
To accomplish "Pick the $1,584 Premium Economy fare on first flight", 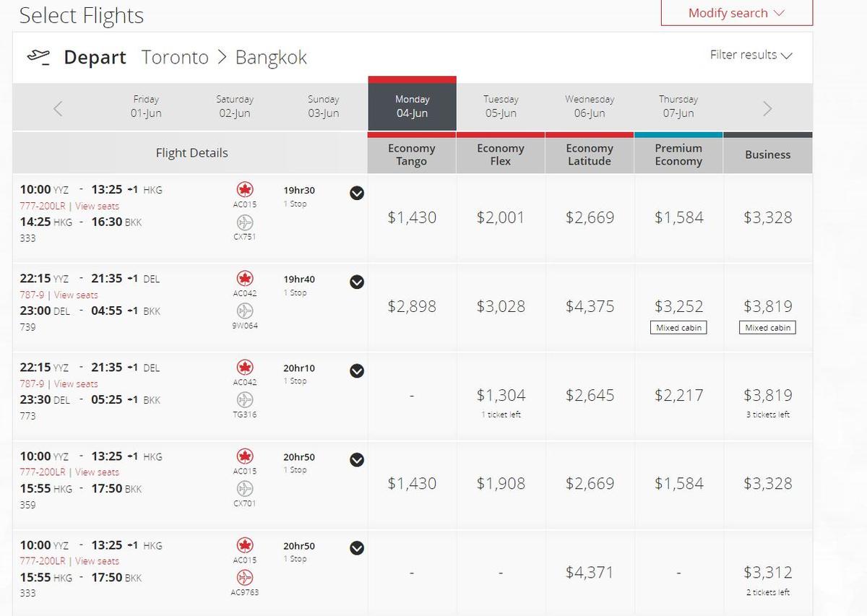I will [x=678, y=217].
